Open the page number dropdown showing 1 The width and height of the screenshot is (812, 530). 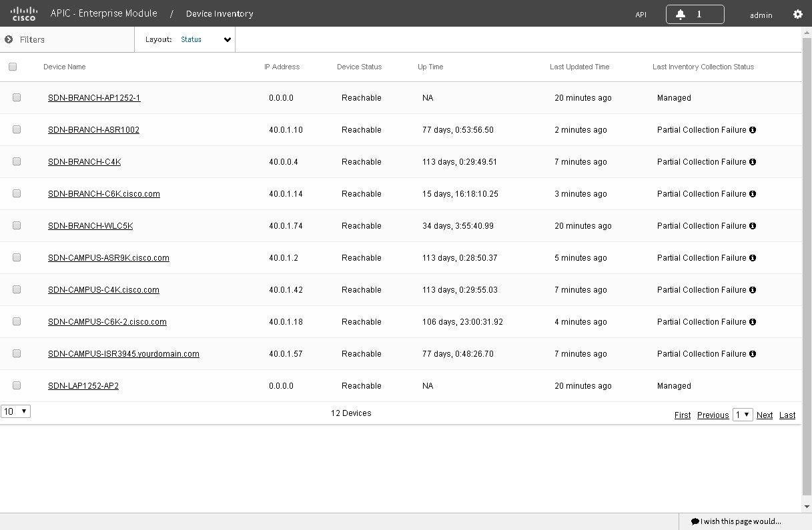(743, 415)
